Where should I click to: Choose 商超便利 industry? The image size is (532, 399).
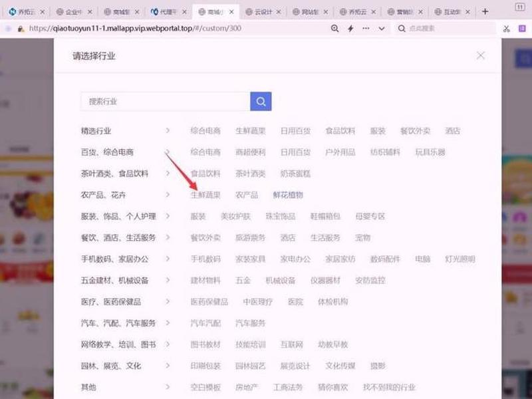[251, 152]
